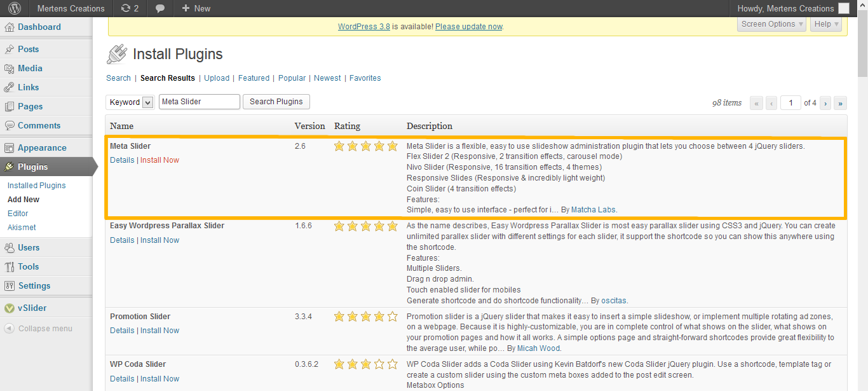
Task: Click the Promotion Slider version 3.3.4
Action: click(x=304, y=317)
